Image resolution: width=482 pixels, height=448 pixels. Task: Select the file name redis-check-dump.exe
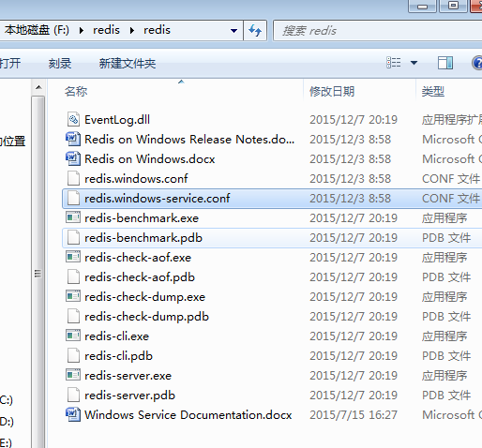(x=145, y=297)
